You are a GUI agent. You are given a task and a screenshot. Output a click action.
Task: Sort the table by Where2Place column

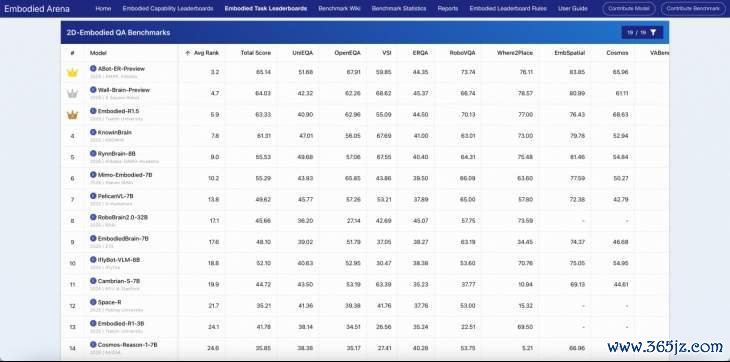[515, 53]
